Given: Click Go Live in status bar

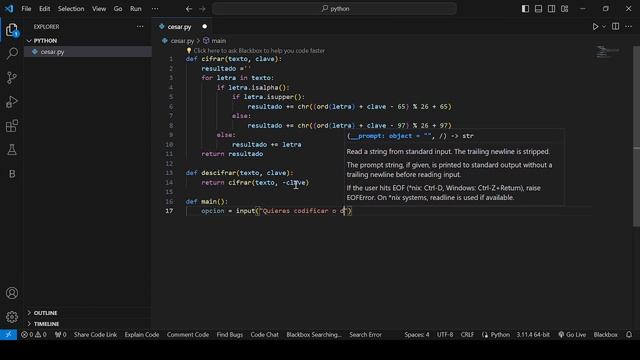Looking at the screenshot, I should [x=572, y=335].
